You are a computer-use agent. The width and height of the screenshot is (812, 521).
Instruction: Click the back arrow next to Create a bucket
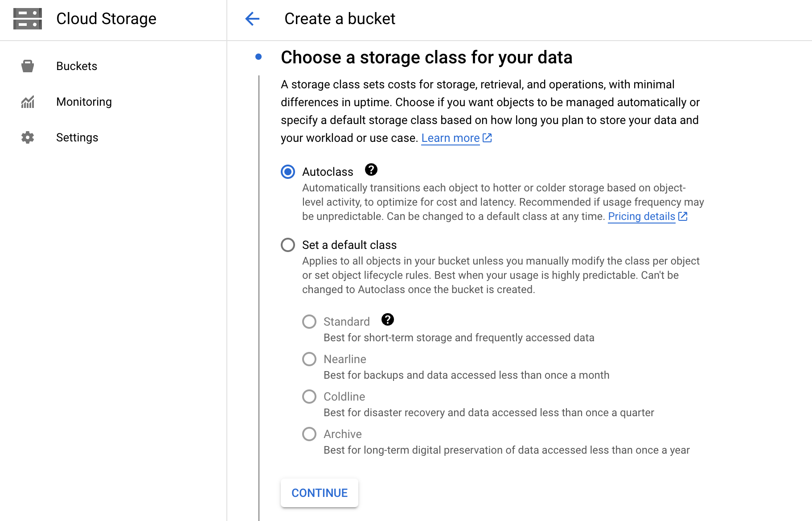[252, 19]
